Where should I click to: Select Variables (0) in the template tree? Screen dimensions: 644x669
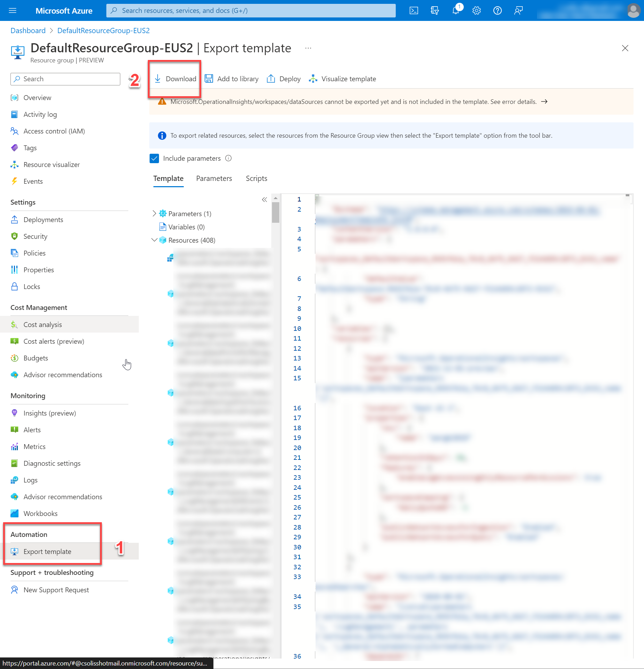(x=187, y=227)
